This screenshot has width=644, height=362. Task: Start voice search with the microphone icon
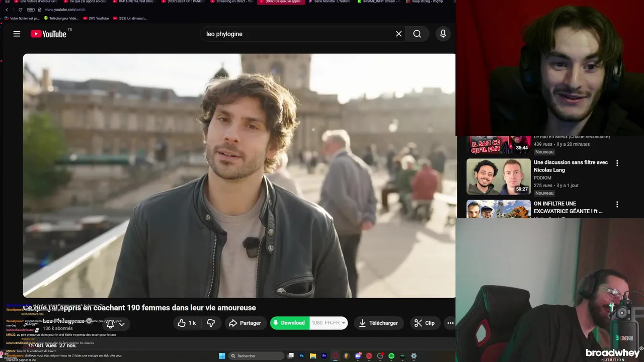(443, 34)
